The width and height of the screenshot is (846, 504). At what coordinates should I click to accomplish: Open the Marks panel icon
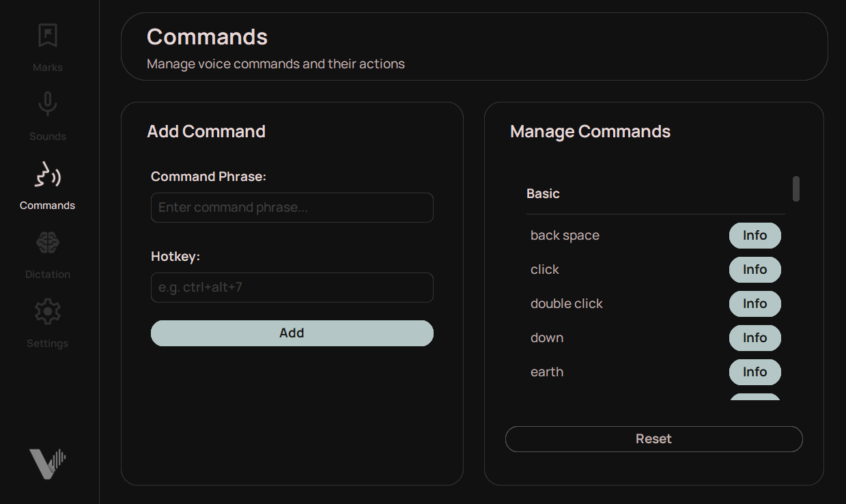pyautogui.click(x=47, y=36)
